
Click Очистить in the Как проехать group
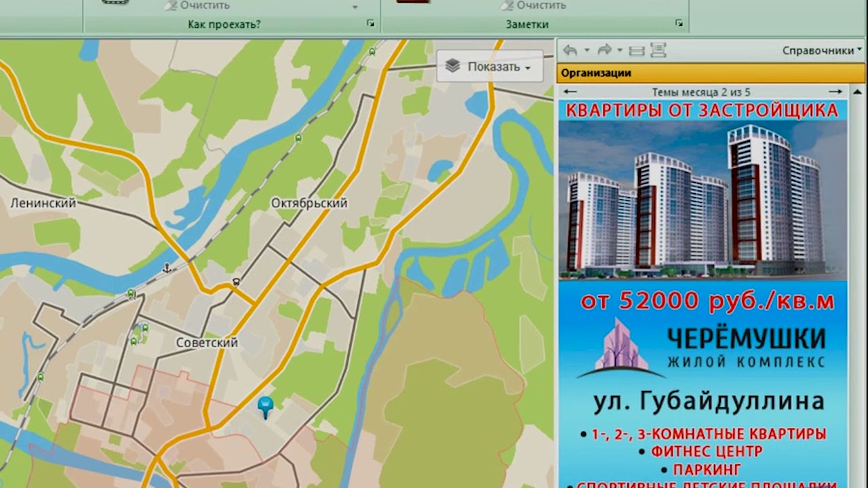click(x=197, y=5)
